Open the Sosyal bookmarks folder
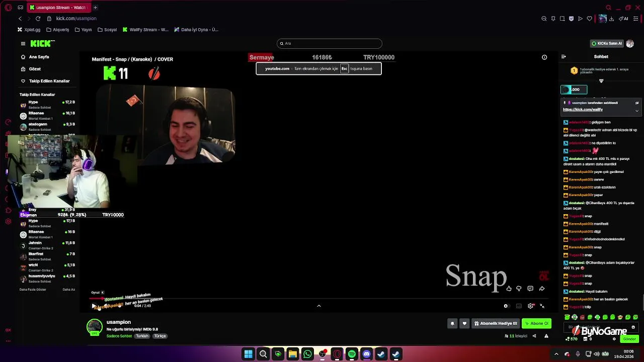Viewport: 644px width, 362px height. coord(107,30)
